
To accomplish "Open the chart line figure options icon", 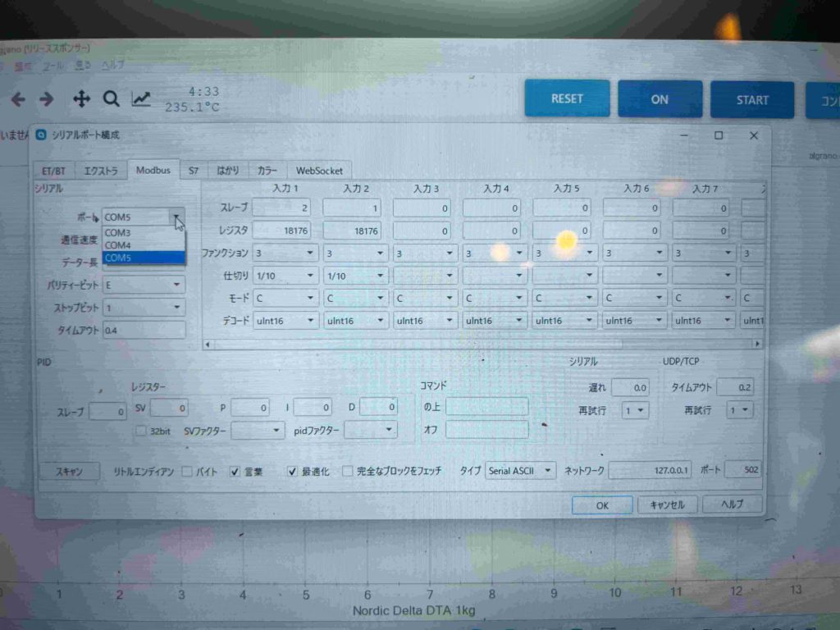I will [x=142, y=99].
